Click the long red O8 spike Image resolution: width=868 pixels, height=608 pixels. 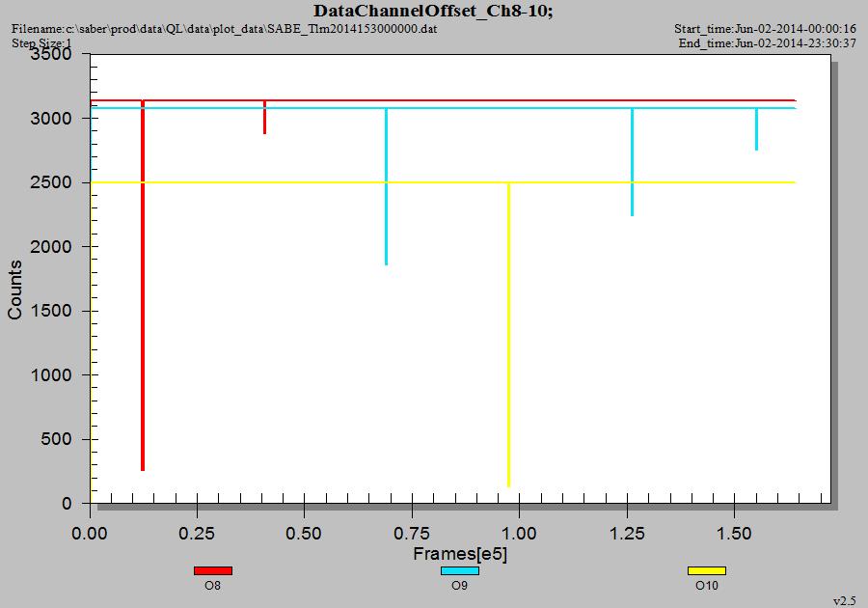pyautogui.click(x=143, y=286)
